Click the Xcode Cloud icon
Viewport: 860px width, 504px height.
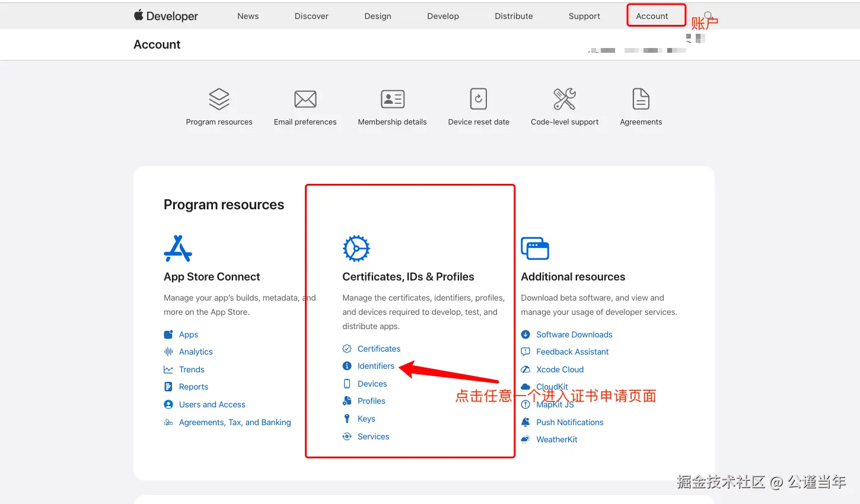click(525, 369)
